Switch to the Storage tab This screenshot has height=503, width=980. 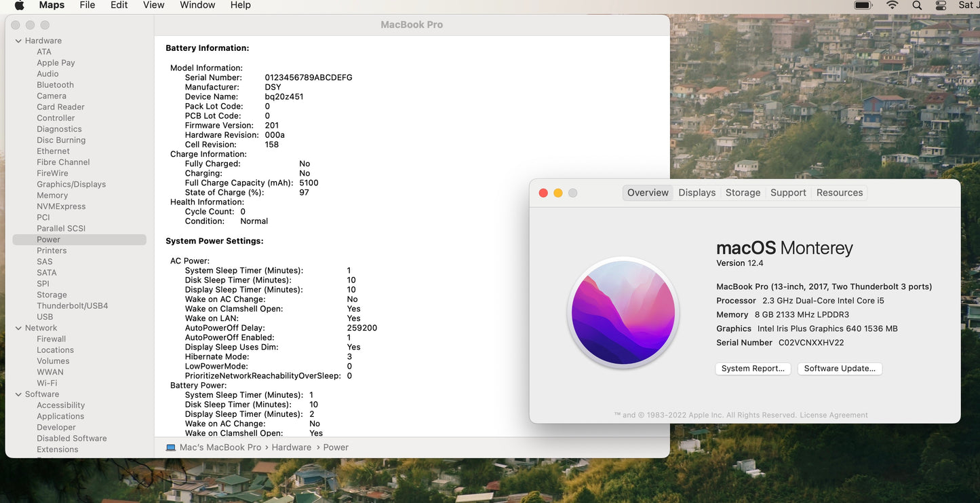point(743,193)
